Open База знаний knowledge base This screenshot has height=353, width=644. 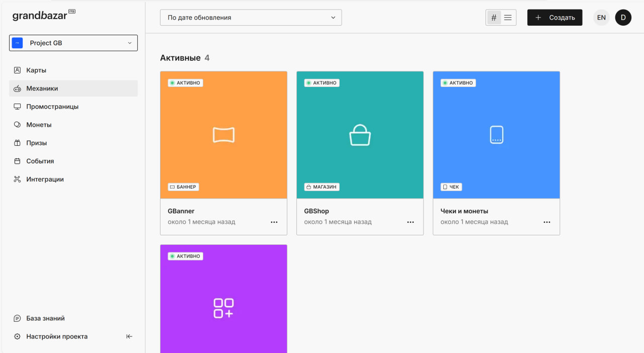[x=45, y=318]
